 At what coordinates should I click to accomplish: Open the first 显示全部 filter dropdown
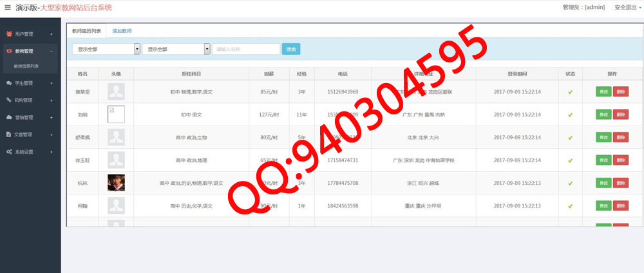pos(106,49)
